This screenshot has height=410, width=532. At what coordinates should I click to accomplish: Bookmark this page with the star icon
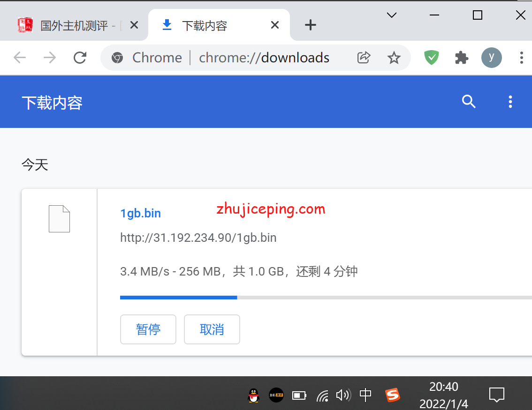click(x=394, y=58)
